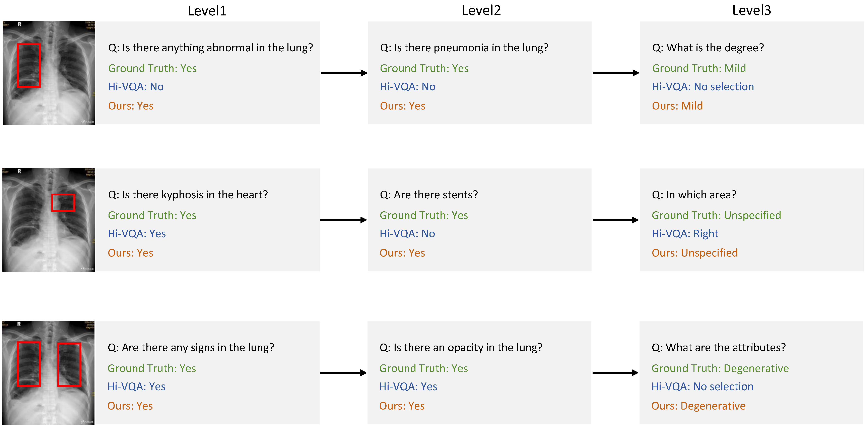Select the 'Is there kyphosis in the heart?' question

click(x=188, y=195)
